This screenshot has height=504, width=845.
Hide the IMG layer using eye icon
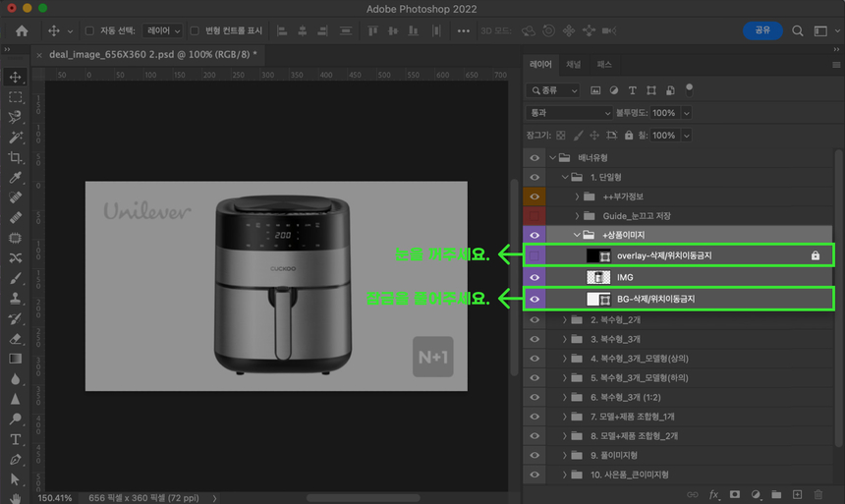pyautogui.click(x=535, y=277)
